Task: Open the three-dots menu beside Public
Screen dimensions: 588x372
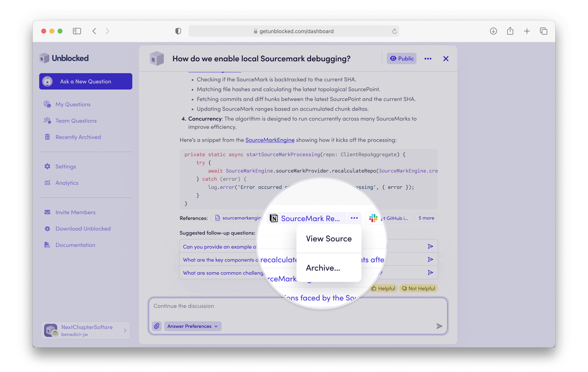Action: [x=428, y=59]
